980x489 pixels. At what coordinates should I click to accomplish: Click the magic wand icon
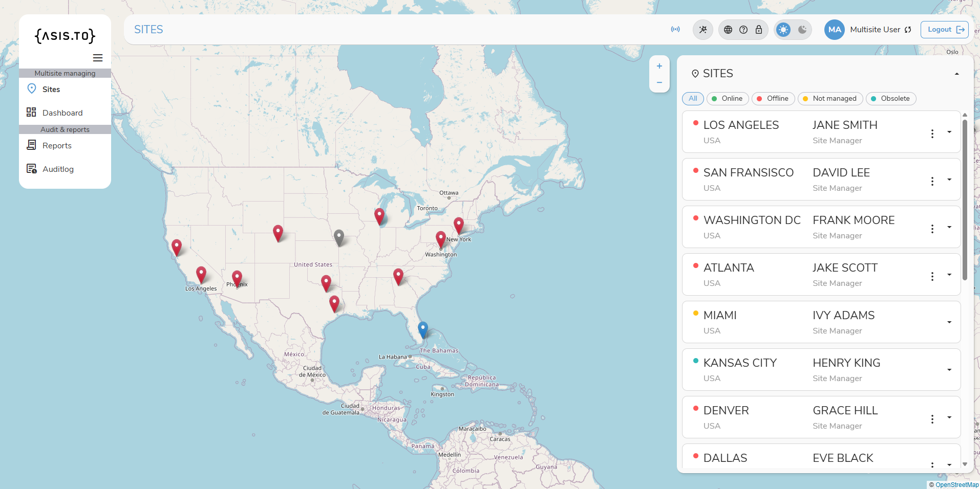703,30
